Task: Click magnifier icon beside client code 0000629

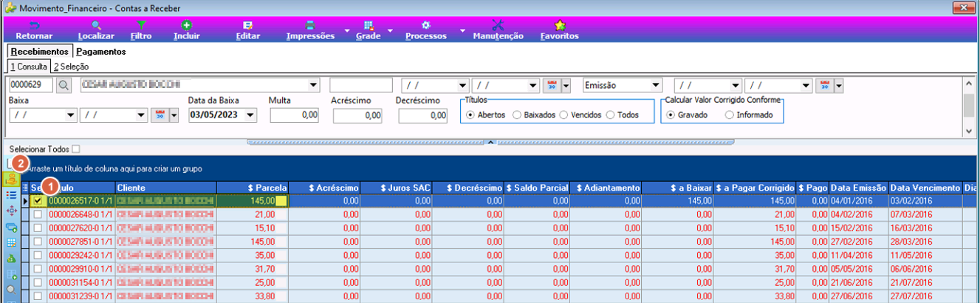Action: click(x=64, y=85)
